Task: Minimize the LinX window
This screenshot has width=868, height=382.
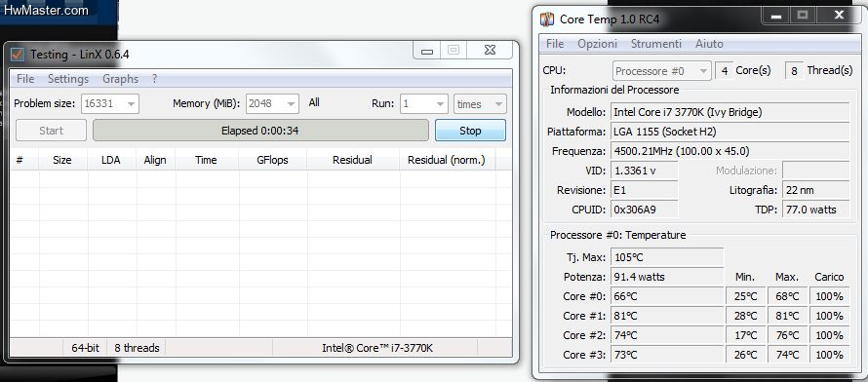Action: pos(426,51)
